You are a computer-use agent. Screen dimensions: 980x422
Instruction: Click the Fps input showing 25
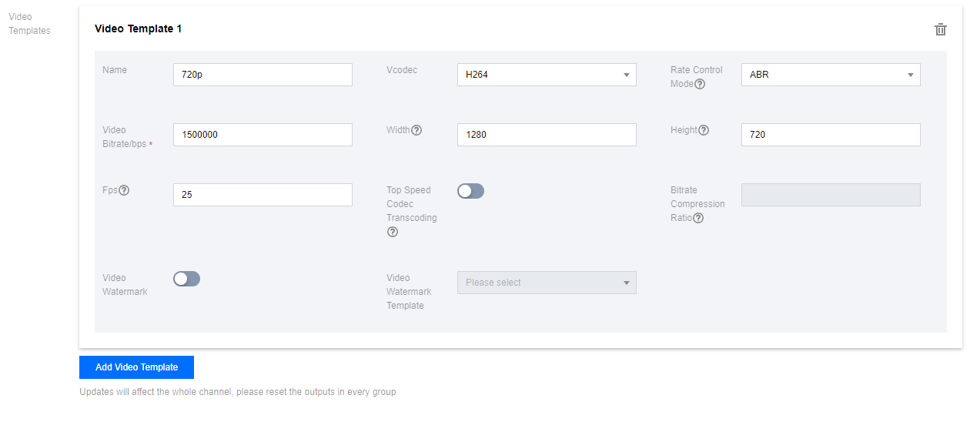[263, 195]
